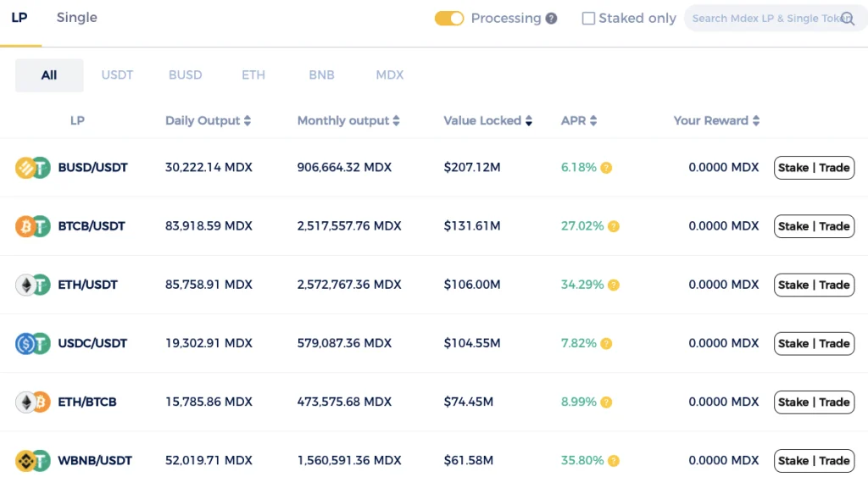Click the BUSD/USDT token pair icon
Viewport: 868px width, 488px height.
[33, 168]
